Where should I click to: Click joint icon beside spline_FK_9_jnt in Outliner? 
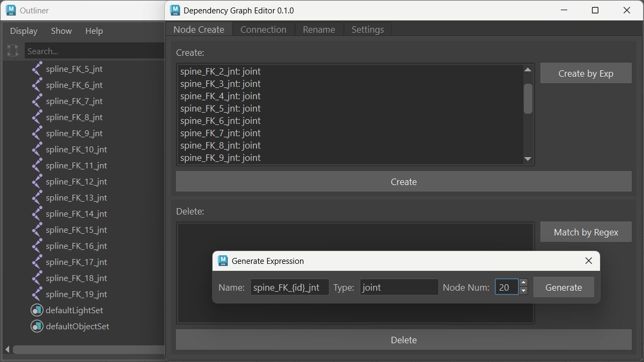point(37,133)
